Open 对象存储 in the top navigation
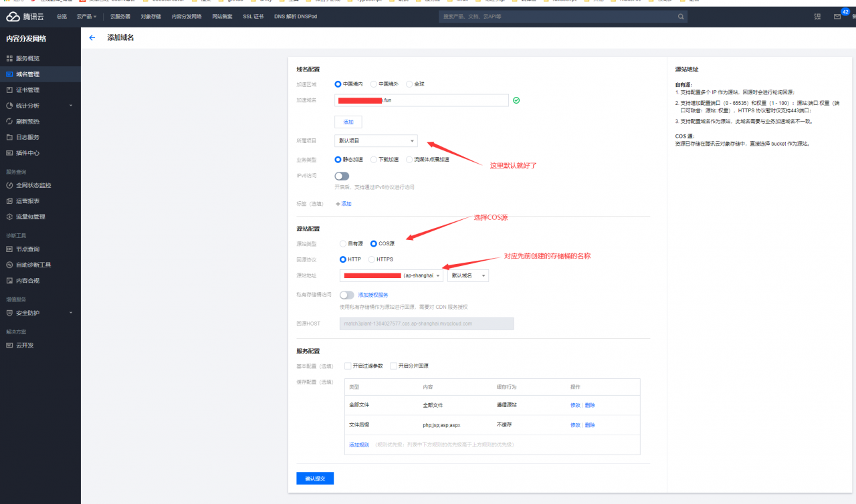Image resolution: width=856 pixels, height=504 pixels. coord(150,16)
